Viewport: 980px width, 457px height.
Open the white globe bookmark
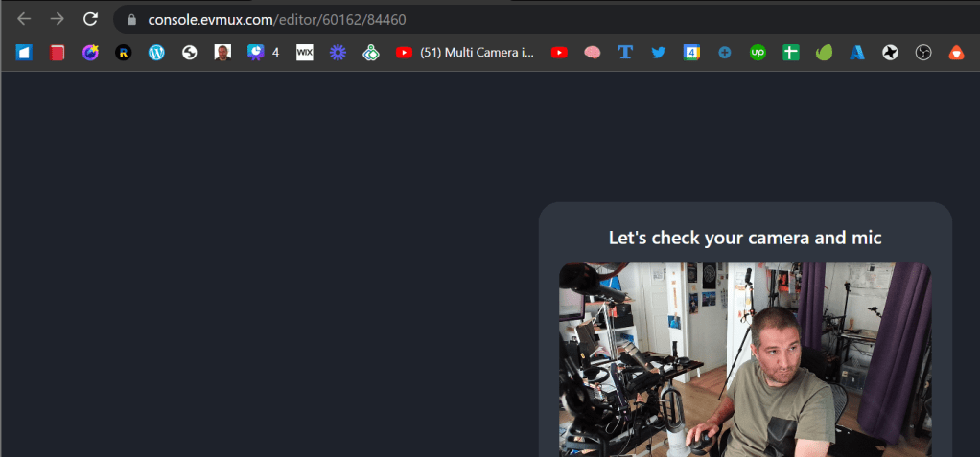click(189, 53)
